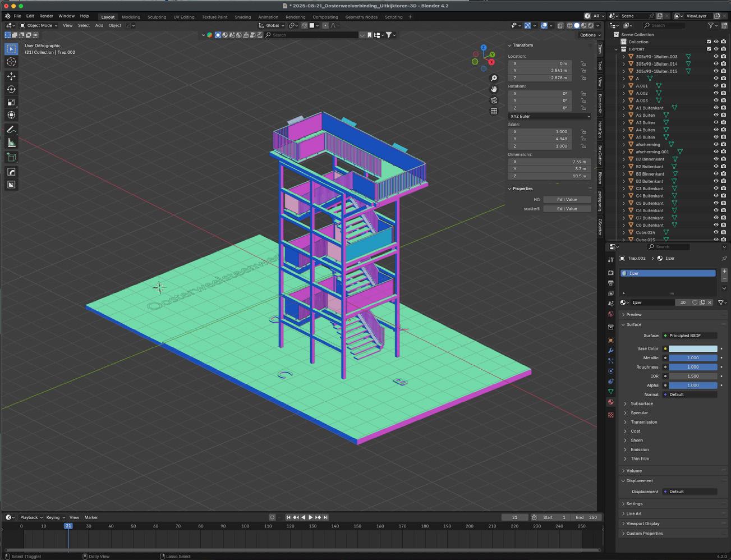
Task: Click the zoom magnifier viewport icon
Action: pos(494,78)
